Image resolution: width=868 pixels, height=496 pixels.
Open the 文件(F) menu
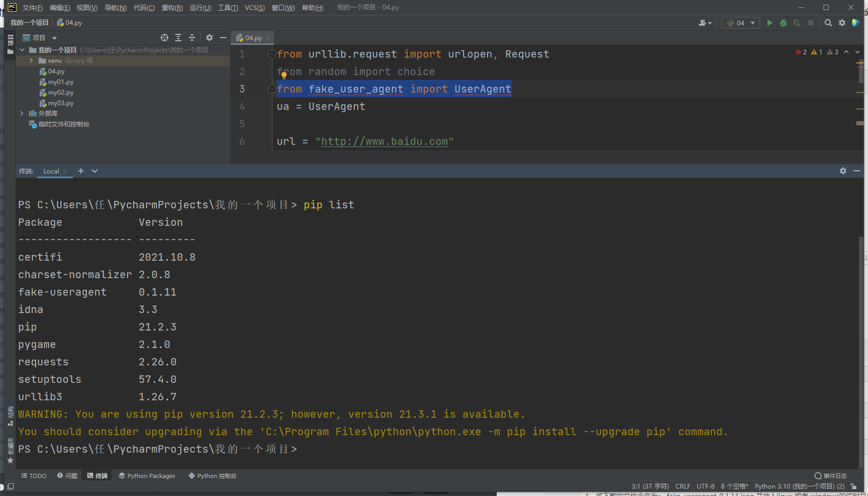coord(32,7)
